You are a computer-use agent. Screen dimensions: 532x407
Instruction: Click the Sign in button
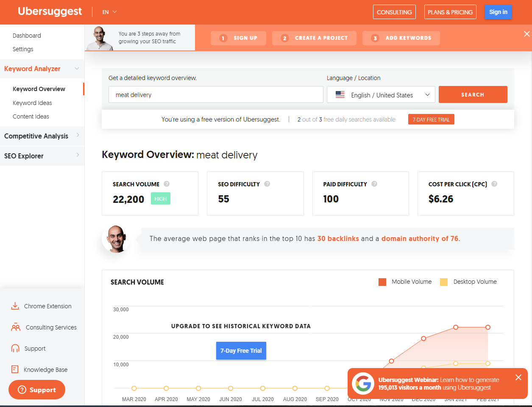(498, 12)
